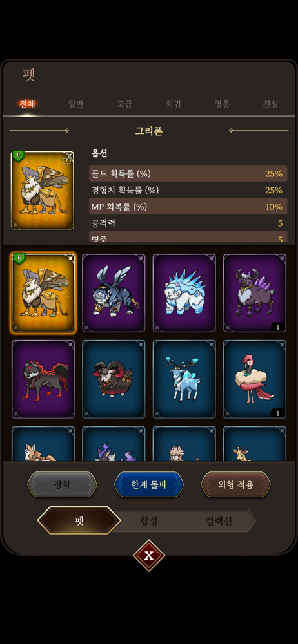Pick the horned ram pet card
298x644 pixels.
click(x=114, y=379)
